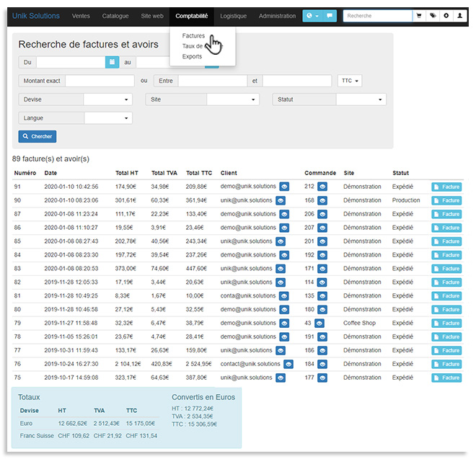Image resolution: width=476 pixels, height=459 pixels.
Task: Go to Unik Solutions home link
Action: point(36,15)
